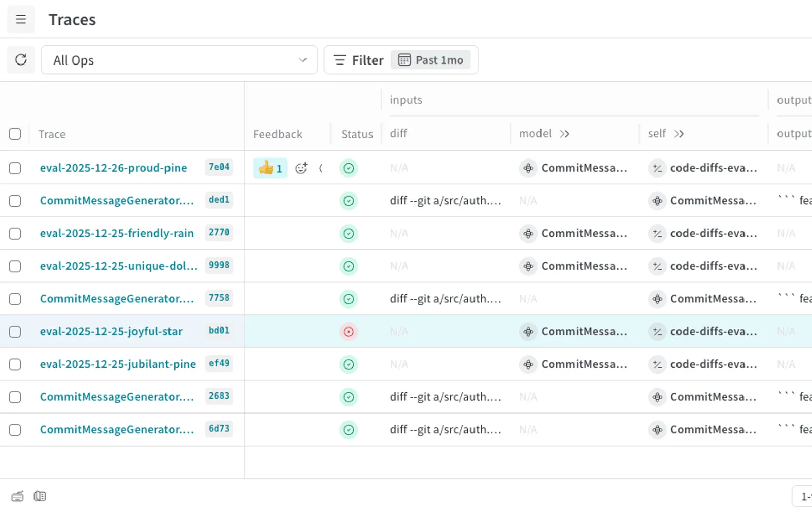
Task: Click the diff column header
Action: (x=398, y=133)
